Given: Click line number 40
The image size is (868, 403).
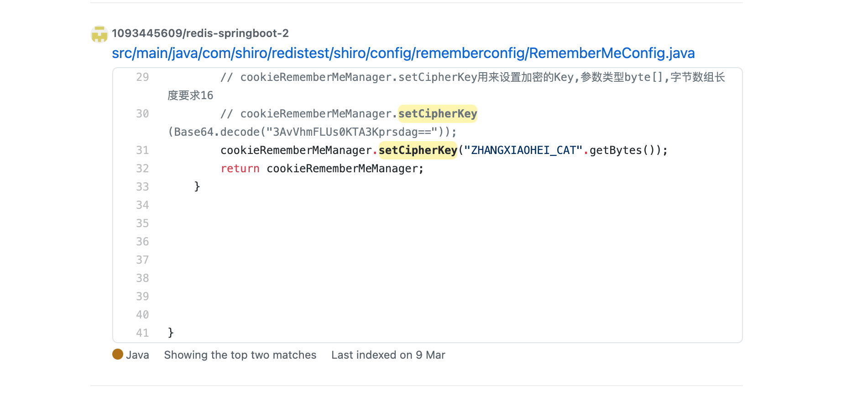Looking at the screenshot, I should point(142,315).
